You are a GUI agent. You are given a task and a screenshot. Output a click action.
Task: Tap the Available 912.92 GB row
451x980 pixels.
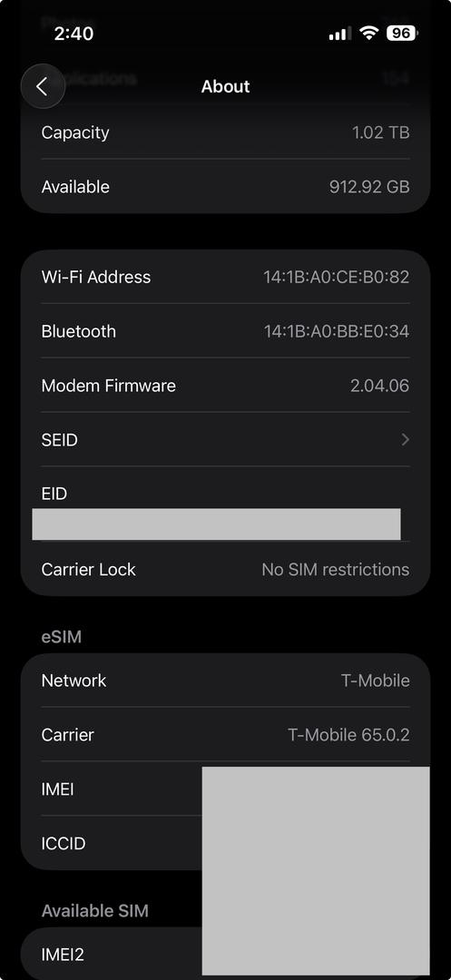pos(225,186)
